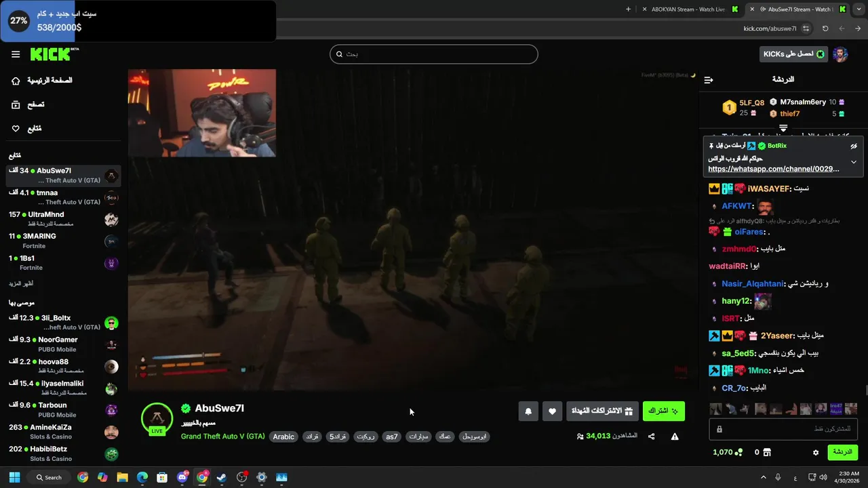The image size is (868, 488).
Task: Click the Nasir_Alqahtani username in chat
Action: (753, 284)
